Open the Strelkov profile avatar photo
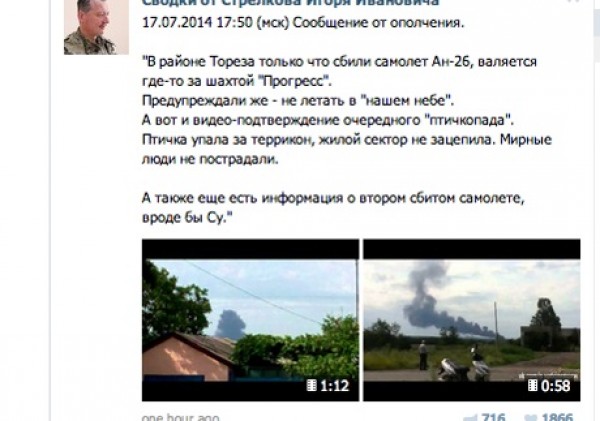Image resolution: width=600 pixels, height=421 pixels. [96, 27]
